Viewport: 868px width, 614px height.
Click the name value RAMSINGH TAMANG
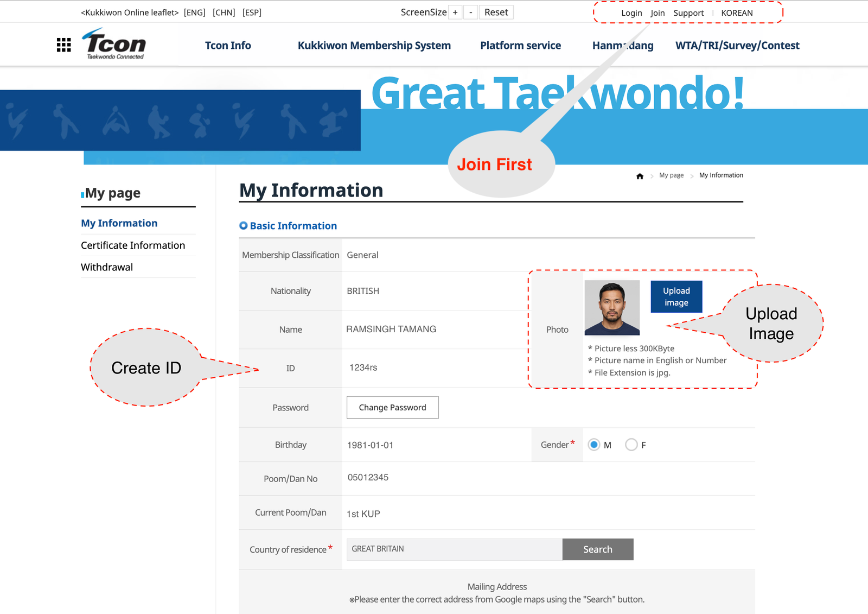tap(391, 329)
